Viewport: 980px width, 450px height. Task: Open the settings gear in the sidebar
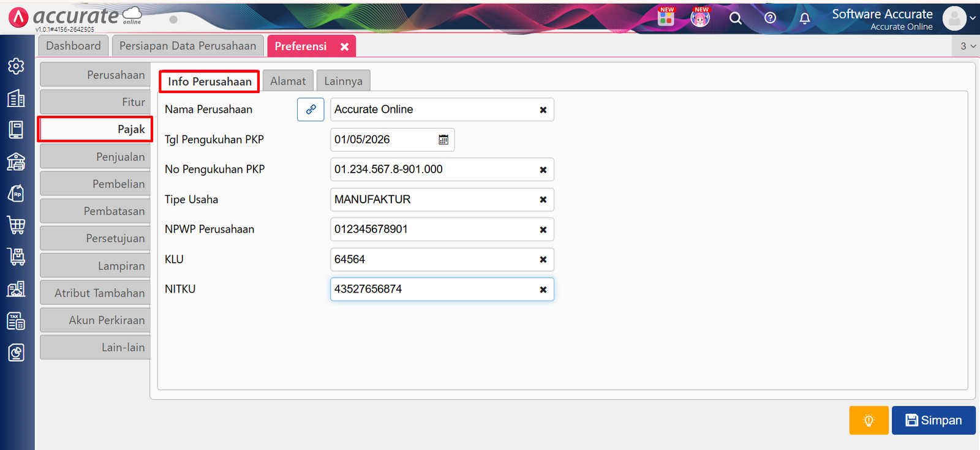[17, 66]
